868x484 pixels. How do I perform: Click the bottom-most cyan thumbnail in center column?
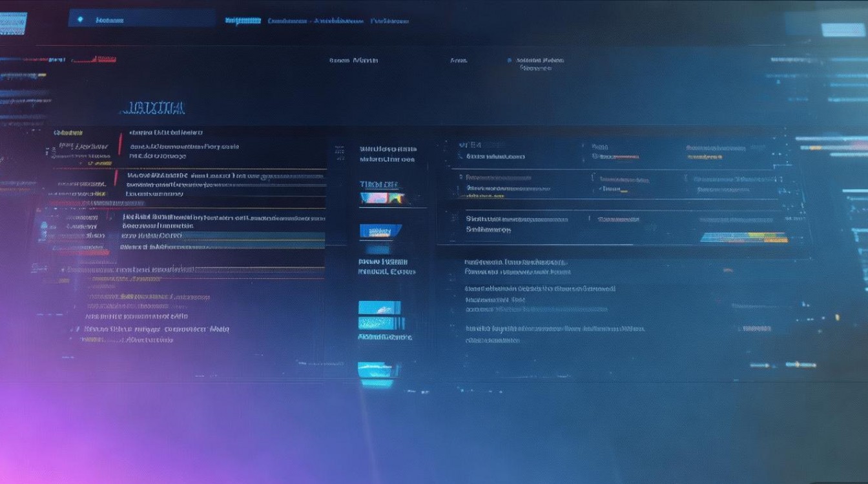tap(375, 370)
